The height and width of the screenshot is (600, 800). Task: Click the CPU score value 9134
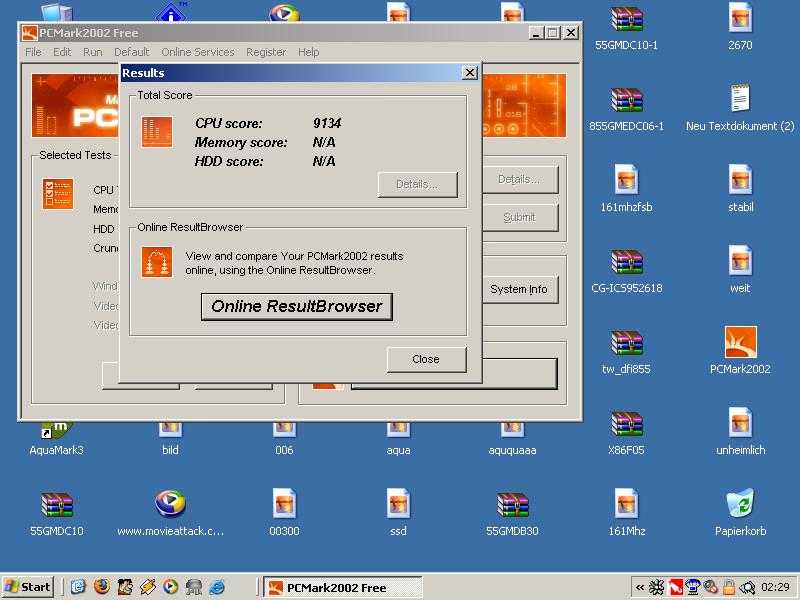coord(327,123)
